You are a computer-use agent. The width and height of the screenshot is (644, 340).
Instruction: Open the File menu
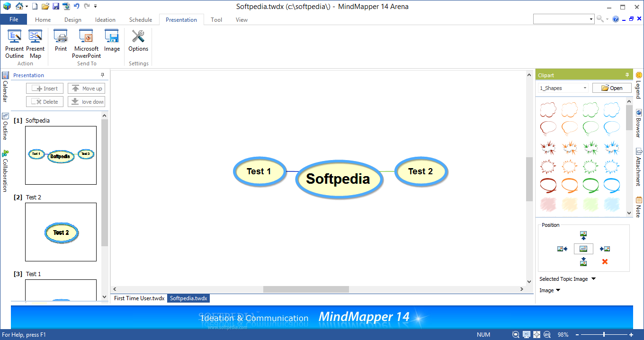point(14,19)
